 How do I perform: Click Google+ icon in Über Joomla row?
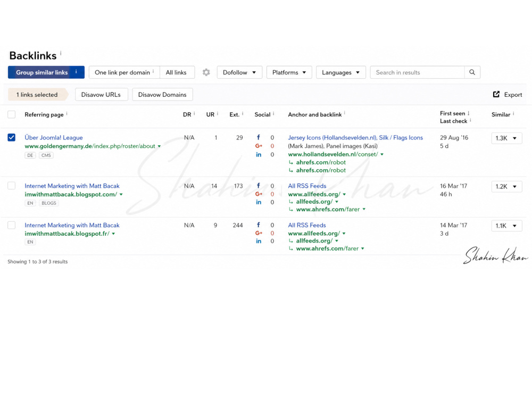259,146
